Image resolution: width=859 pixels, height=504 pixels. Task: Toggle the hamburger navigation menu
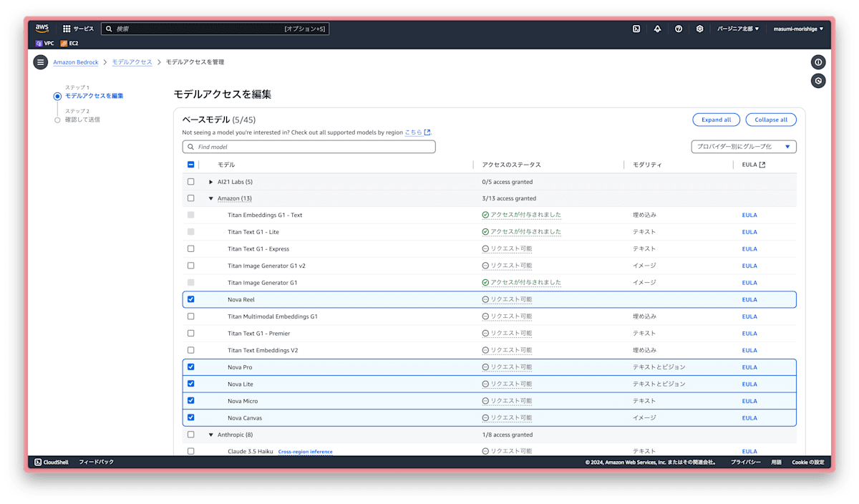pyautogui.click(x=41, y=62)
